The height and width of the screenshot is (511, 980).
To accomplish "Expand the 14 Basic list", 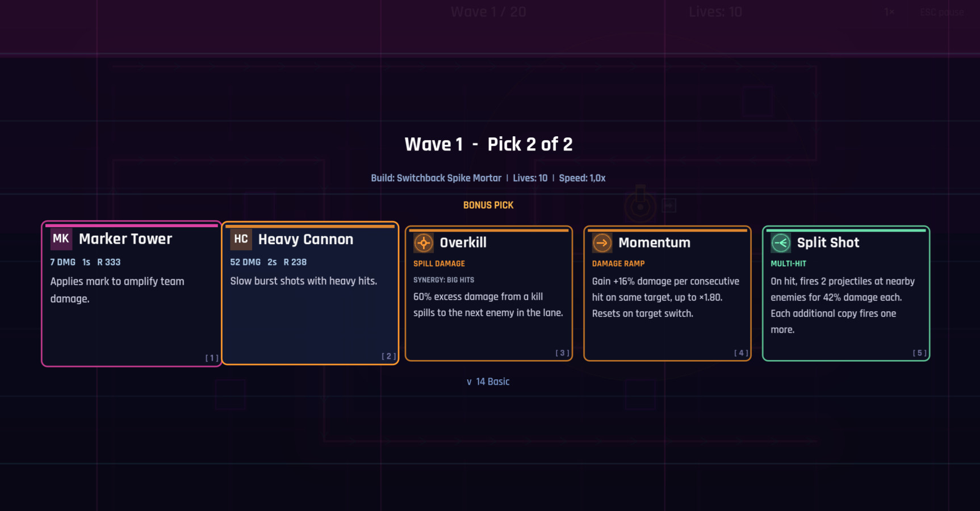I will point(488,382).
